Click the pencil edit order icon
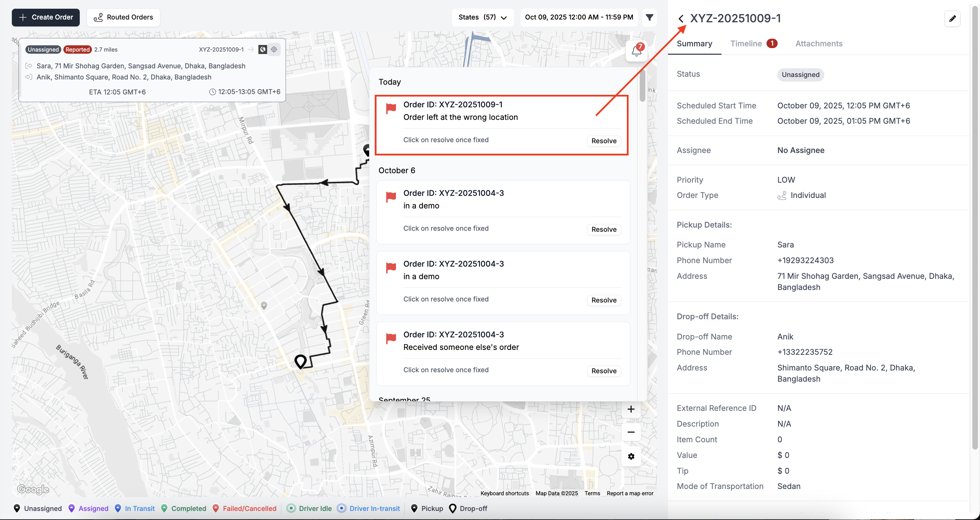The width and height of the screenshot is (980, 520). pyautogui.click(x=952, y=18)
